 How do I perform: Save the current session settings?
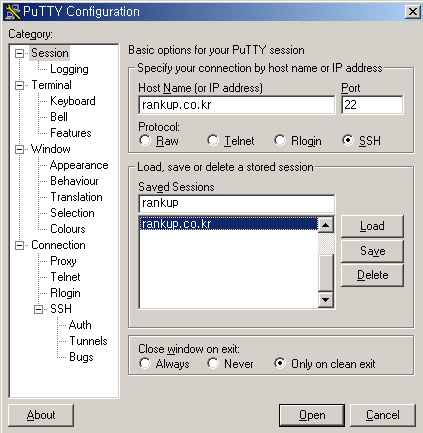(x=372, y=251)
